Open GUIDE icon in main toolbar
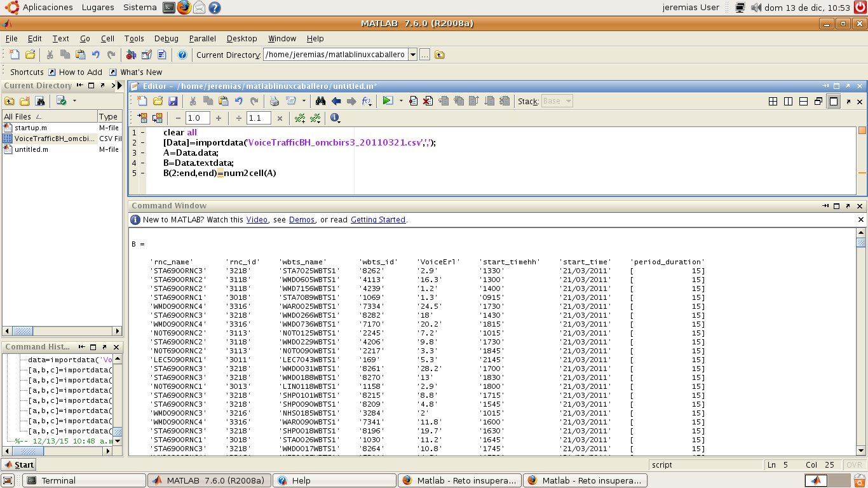 pos(146,55)
